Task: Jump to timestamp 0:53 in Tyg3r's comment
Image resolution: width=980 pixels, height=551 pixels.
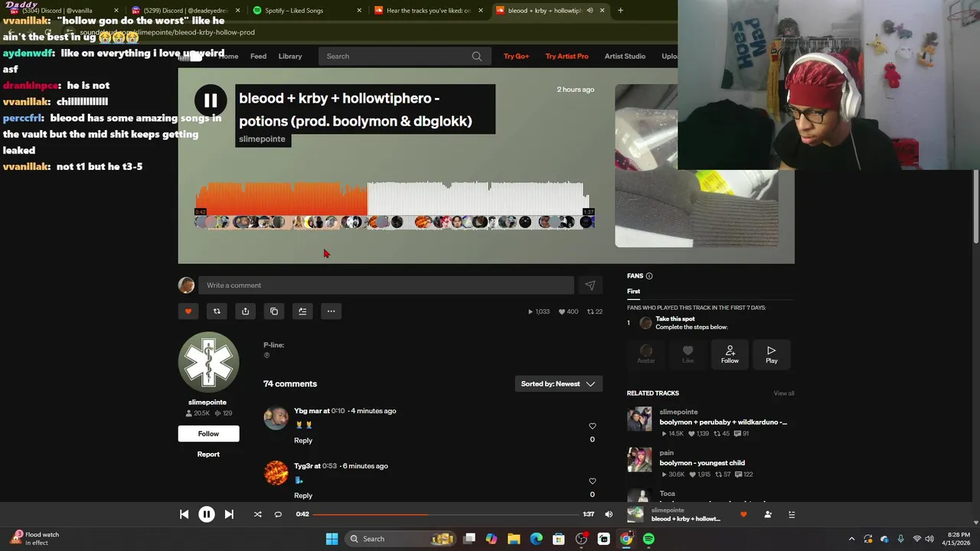Action: point(330,466)
